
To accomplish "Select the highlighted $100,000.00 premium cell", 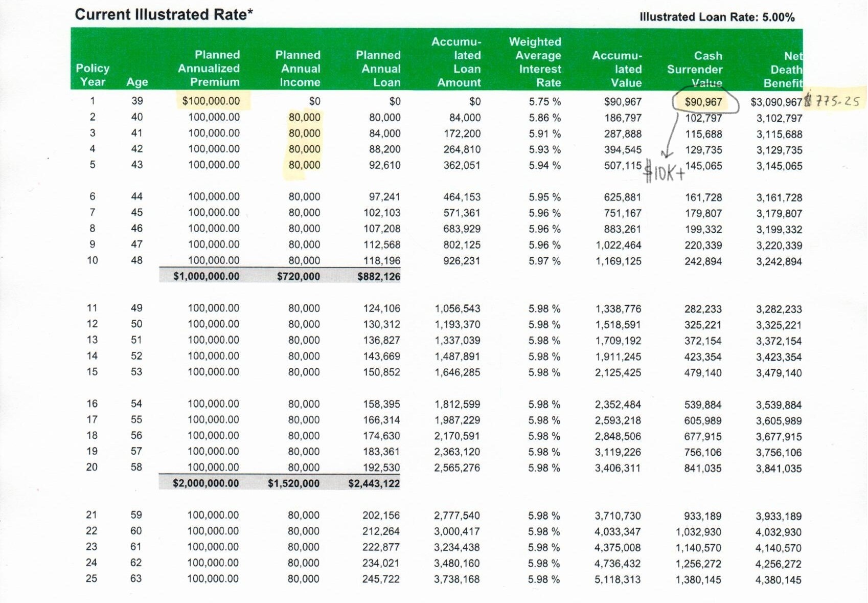I will pos(211,101).
